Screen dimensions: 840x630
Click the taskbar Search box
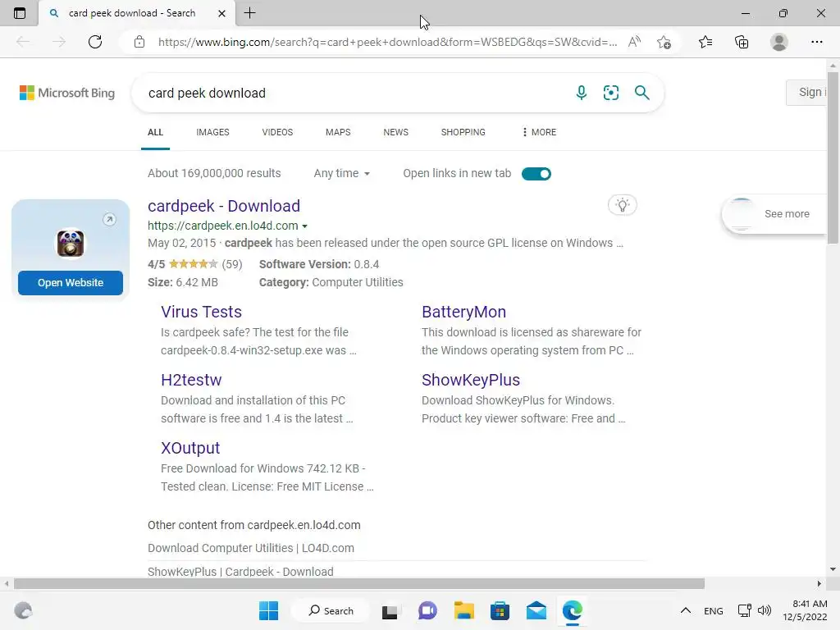(331, 610)
